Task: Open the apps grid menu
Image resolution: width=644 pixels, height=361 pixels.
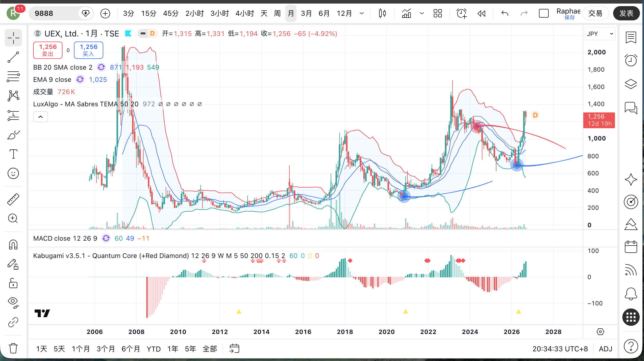Action: point(631,317)
